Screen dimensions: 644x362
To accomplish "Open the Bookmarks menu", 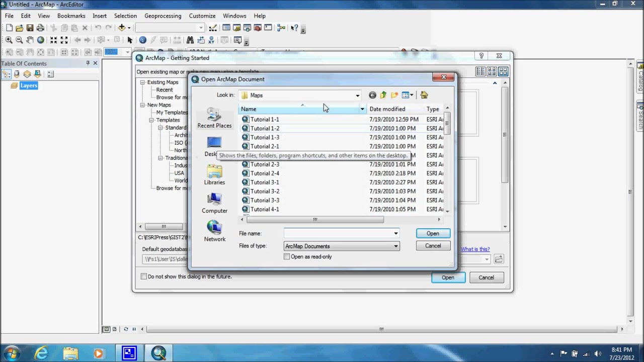I will 71,16.
